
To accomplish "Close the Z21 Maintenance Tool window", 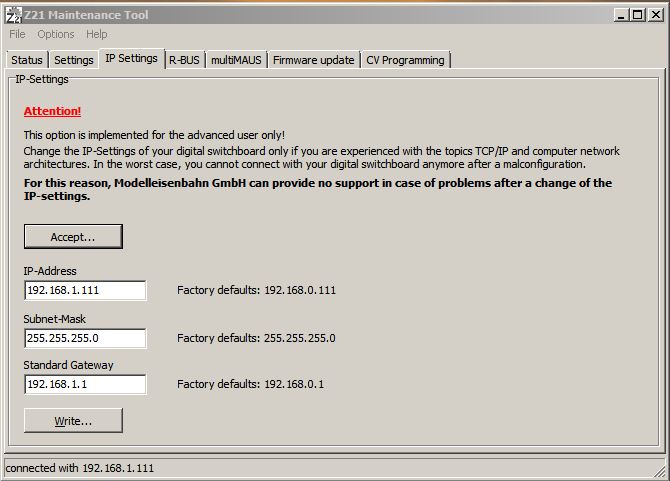I will (x=655, y=15).
